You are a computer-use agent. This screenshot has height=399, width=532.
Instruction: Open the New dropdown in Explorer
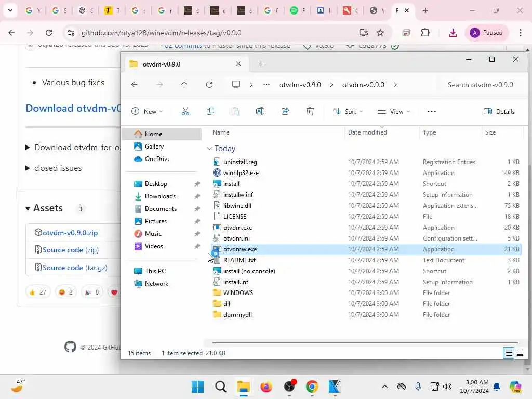coord(147,111)
